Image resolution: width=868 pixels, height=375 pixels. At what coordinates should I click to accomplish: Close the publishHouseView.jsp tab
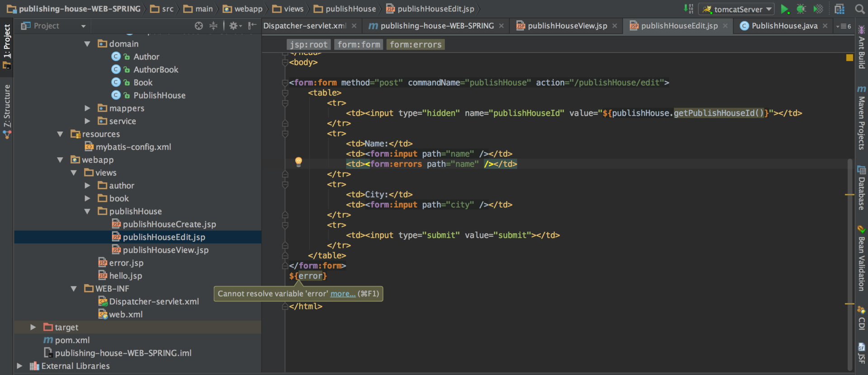614,26
